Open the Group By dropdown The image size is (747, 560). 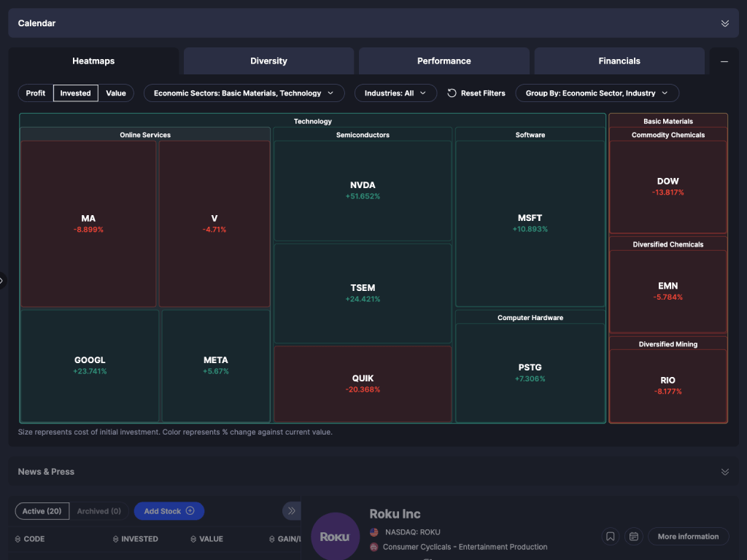[597, 93]
